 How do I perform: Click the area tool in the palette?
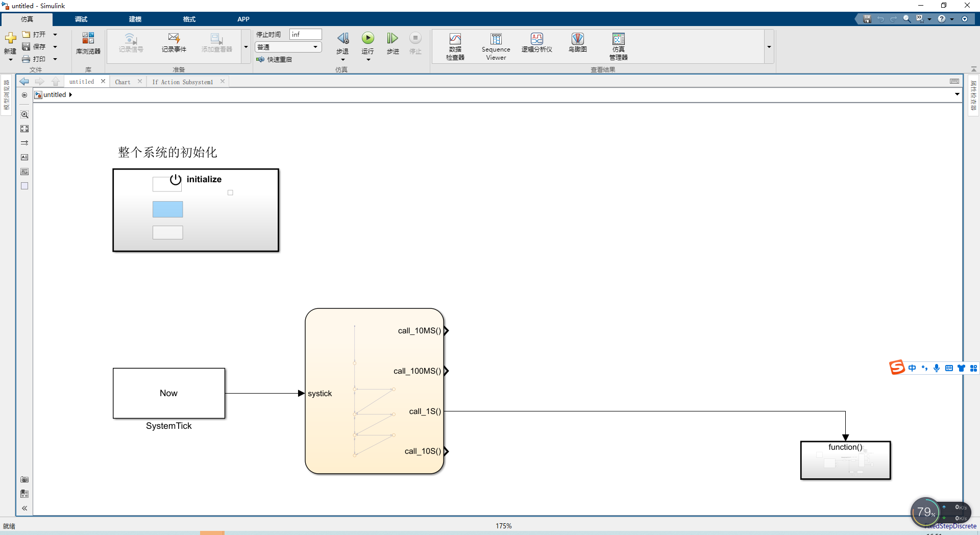pos(24,186)
